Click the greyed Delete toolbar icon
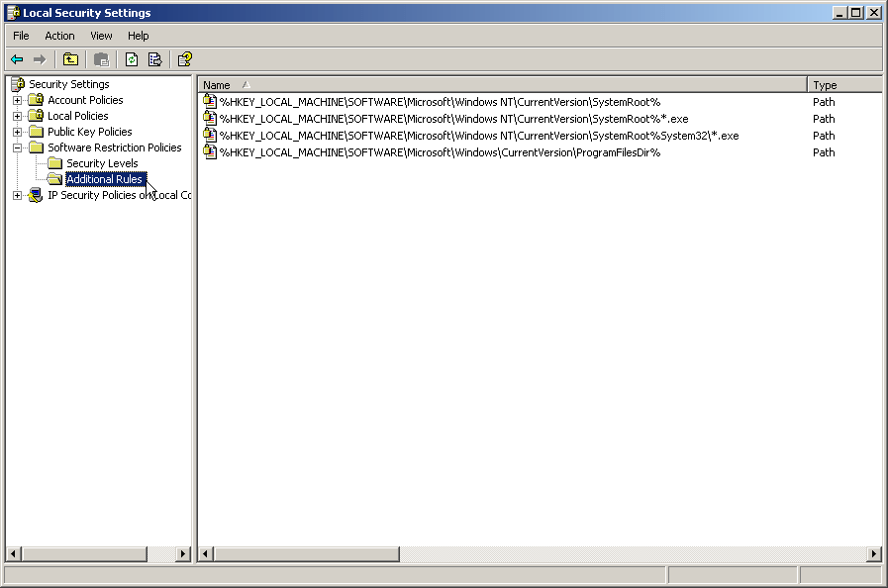The image size is (888, 588). tap(101, 59)
